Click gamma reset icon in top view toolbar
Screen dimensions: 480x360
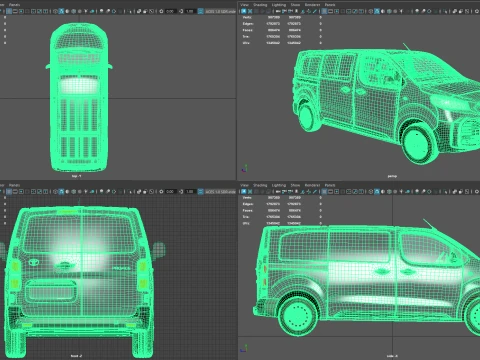coord(181,11)
